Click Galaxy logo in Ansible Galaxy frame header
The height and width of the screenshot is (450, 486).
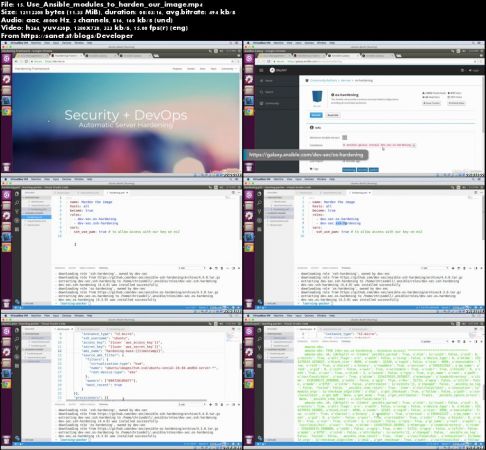(x=278, y=70)
